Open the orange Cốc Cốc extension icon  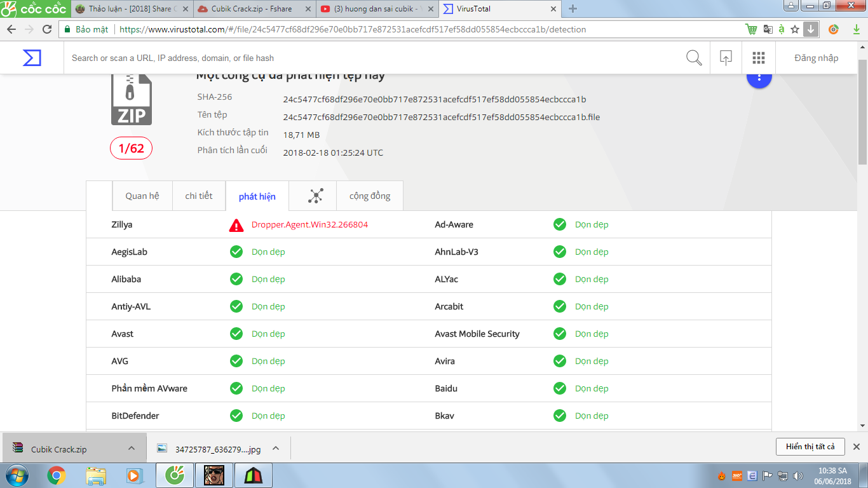click(834, 29)
